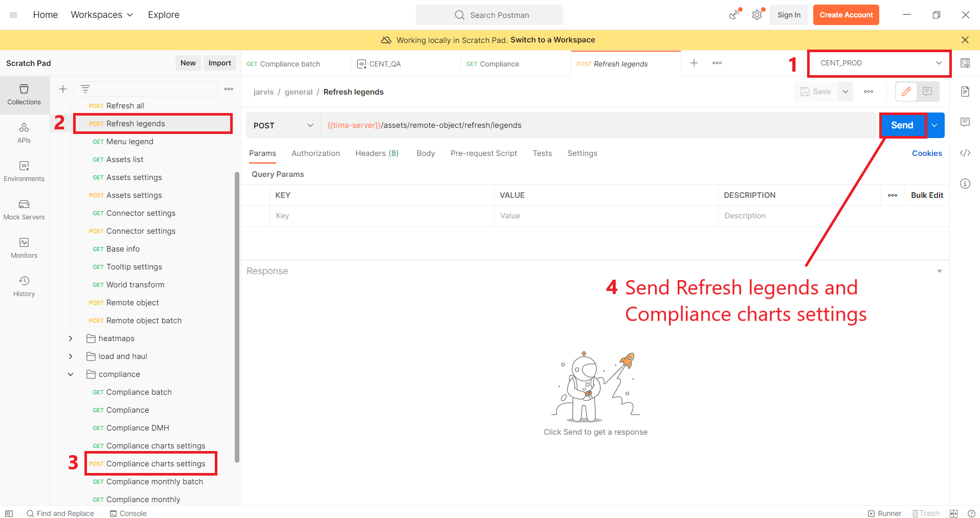Screen dimensions: 980x518
Task: Open the two-pane layout icon in status bar
Action: tap(953, 513)
